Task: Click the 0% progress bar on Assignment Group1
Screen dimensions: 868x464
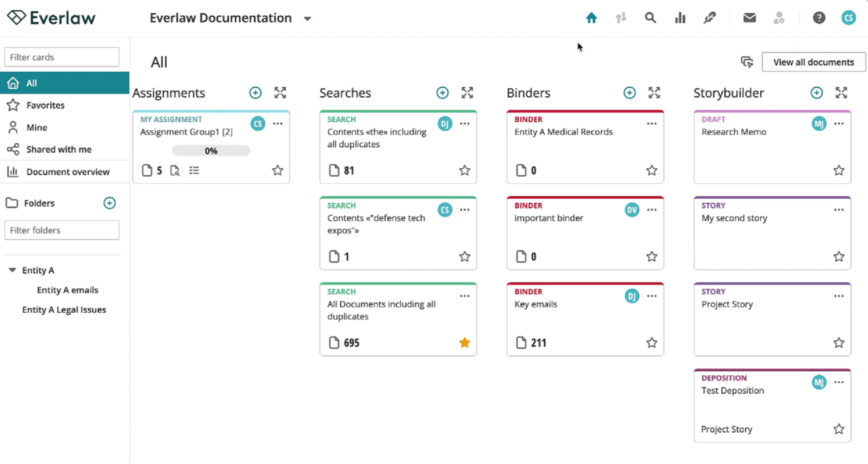Action: (211, 151)
